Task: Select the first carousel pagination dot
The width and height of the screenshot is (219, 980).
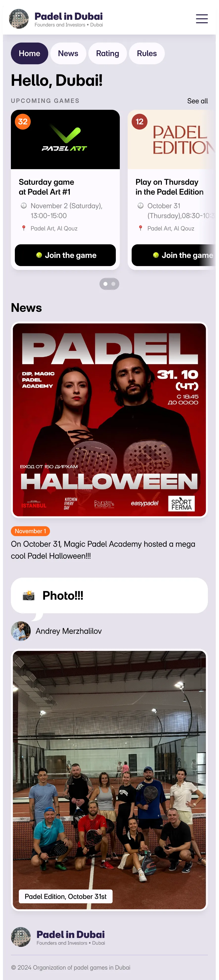Action: pyautogui.click(x=105, y=284)
